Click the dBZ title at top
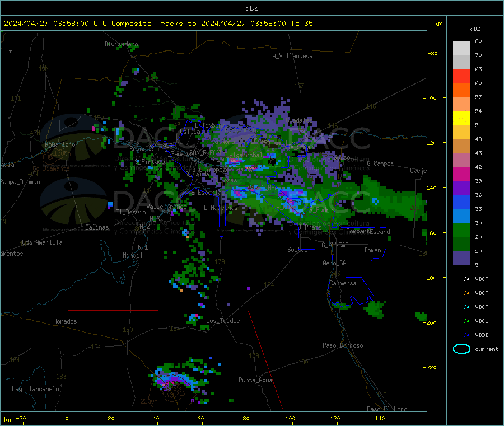This screenshot has width=504, height=426. [x=251, y=8]
